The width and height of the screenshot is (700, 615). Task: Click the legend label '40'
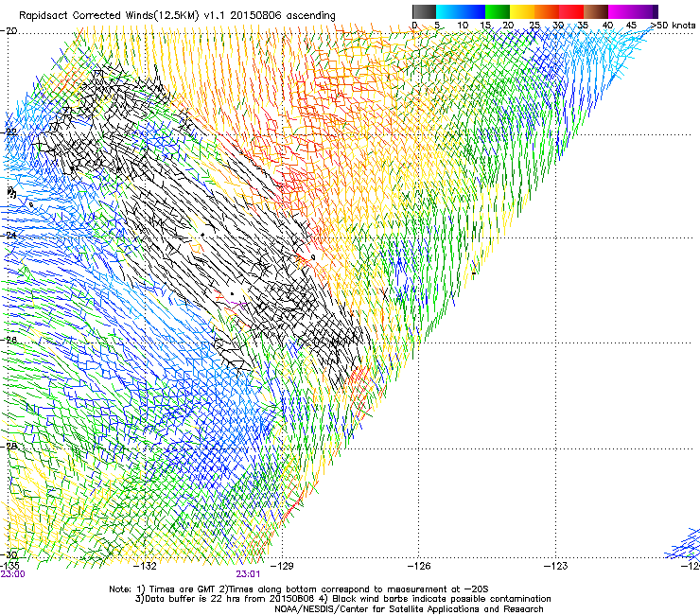click(607, 26)
